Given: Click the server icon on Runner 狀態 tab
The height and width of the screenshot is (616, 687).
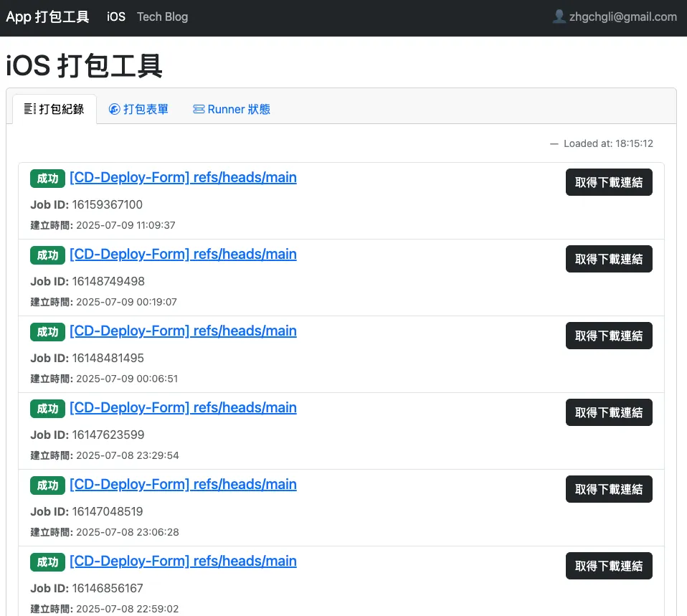Looking at the screenshot, I should (199, 109).
